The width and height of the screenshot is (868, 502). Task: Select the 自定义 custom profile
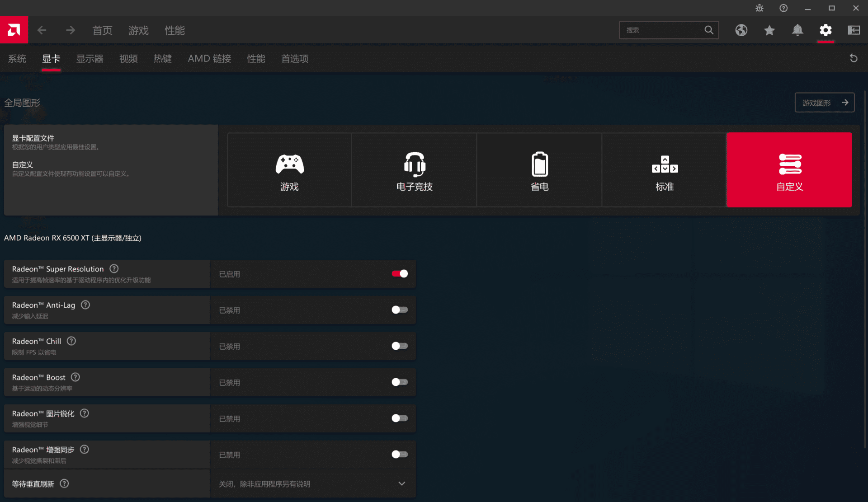[789, 170]
